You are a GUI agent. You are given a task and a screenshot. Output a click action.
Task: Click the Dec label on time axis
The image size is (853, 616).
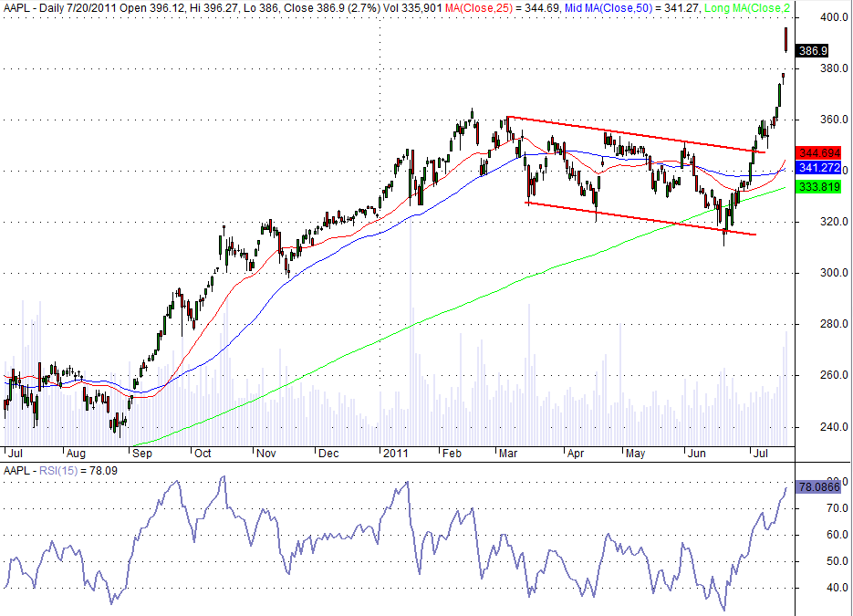(x=328, y=454)
